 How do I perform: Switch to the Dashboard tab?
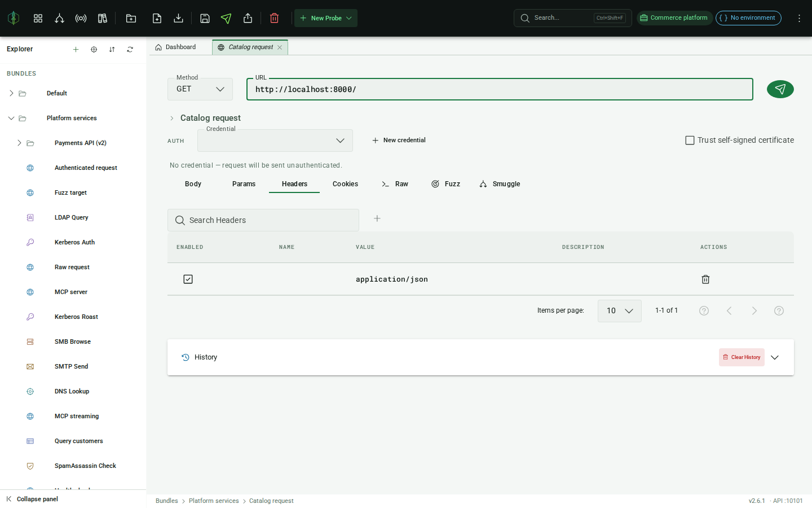[175, 47]
